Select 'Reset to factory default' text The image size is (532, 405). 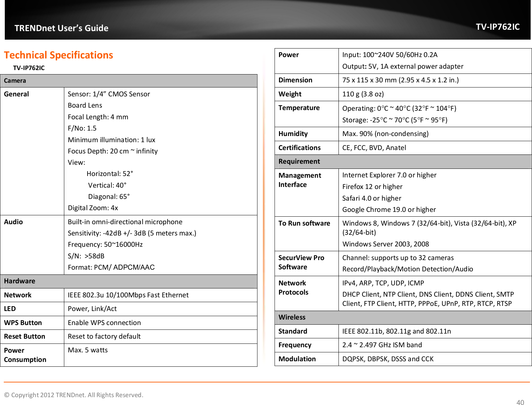tap(104, 336)
